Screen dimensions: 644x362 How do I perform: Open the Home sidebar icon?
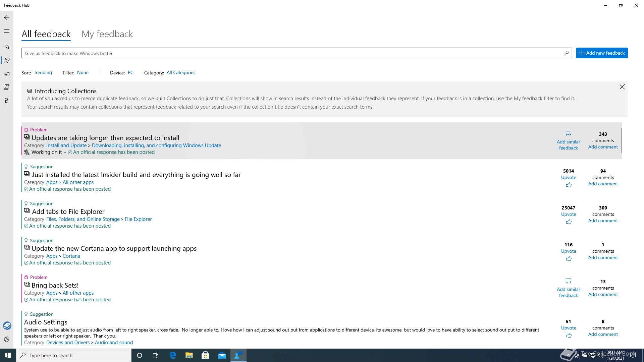click(7, 47)
